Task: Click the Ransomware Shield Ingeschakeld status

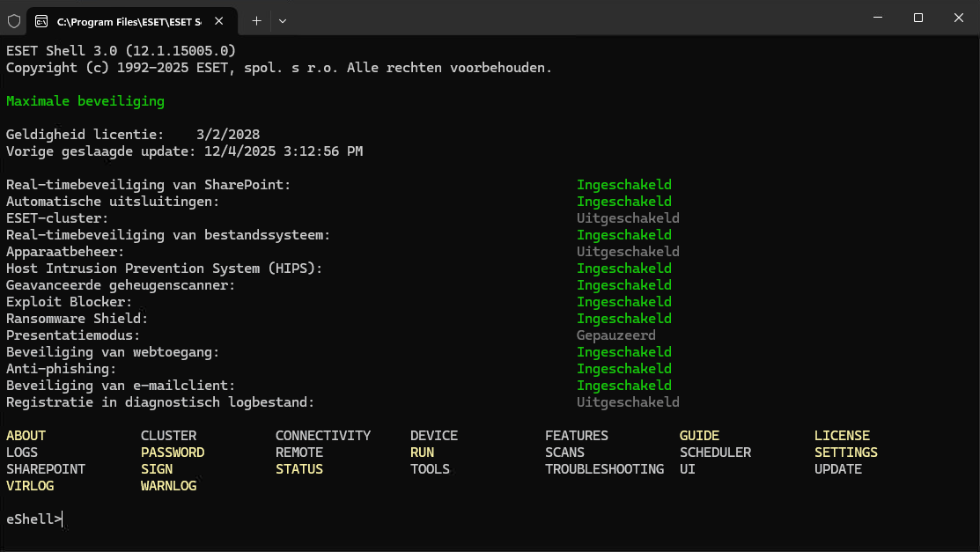Action: (623, 319)
